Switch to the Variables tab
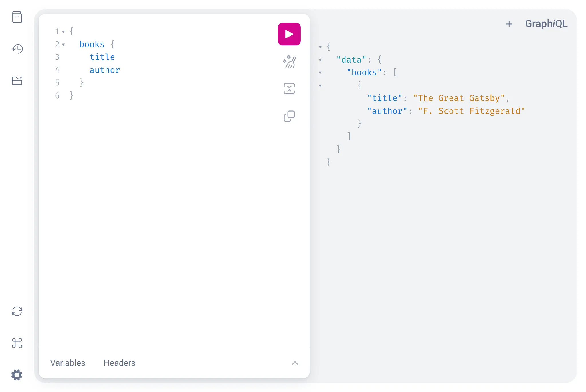 68,363
